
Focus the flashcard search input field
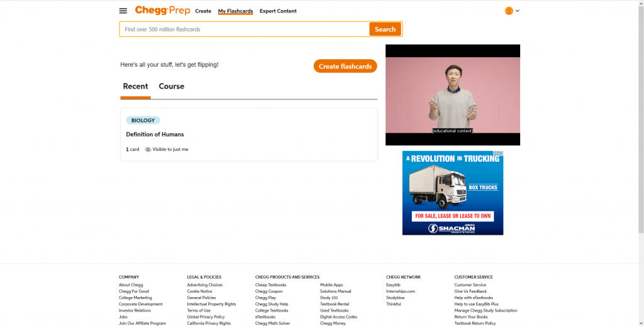point(244,30)
